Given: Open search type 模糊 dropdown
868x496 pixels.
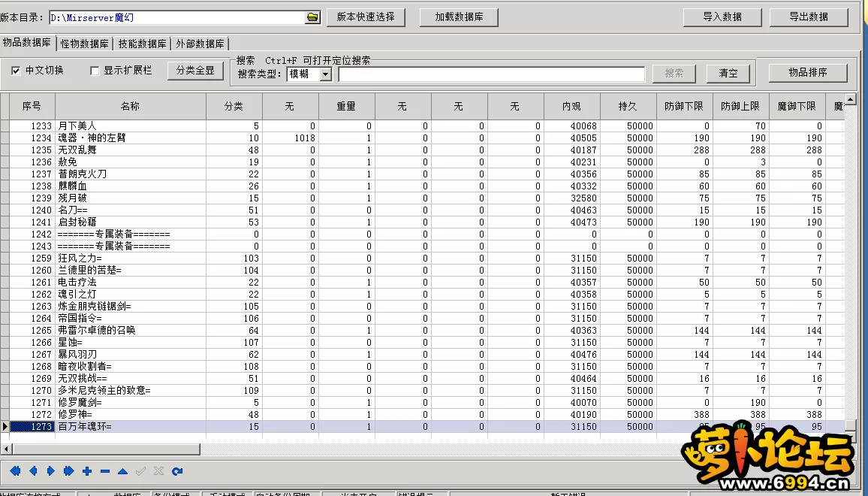Looking at the screenshot, I should [326, 74].
